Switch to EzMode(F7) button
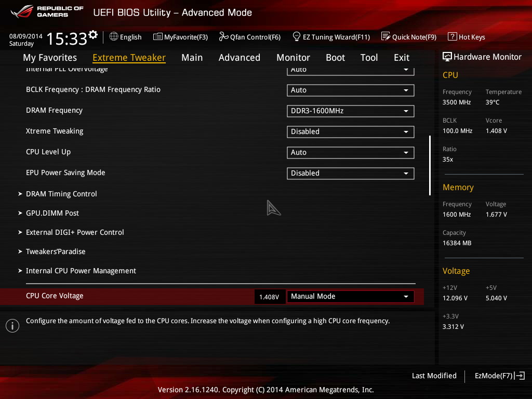 pyautogui.click(x=499, y=376)
